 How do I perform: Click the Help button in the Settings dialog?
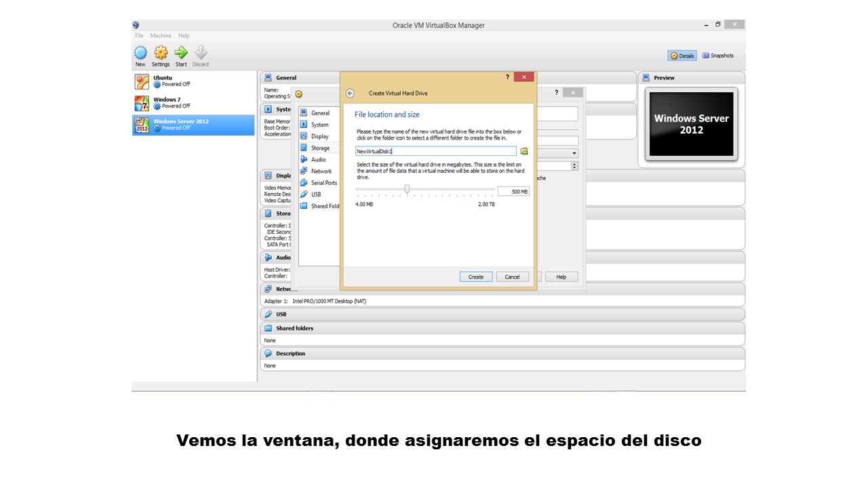561,277
